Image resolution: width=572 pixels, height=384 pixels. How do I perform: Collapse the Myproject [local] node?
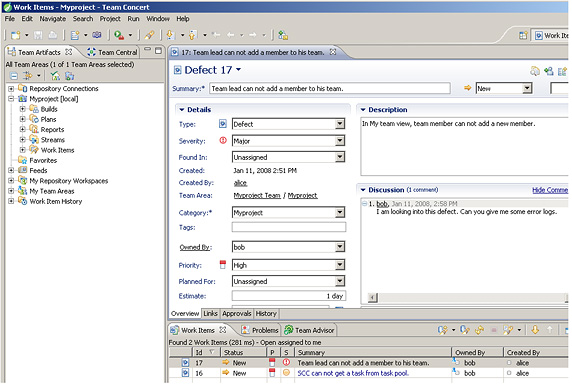[x=11, y=99]
